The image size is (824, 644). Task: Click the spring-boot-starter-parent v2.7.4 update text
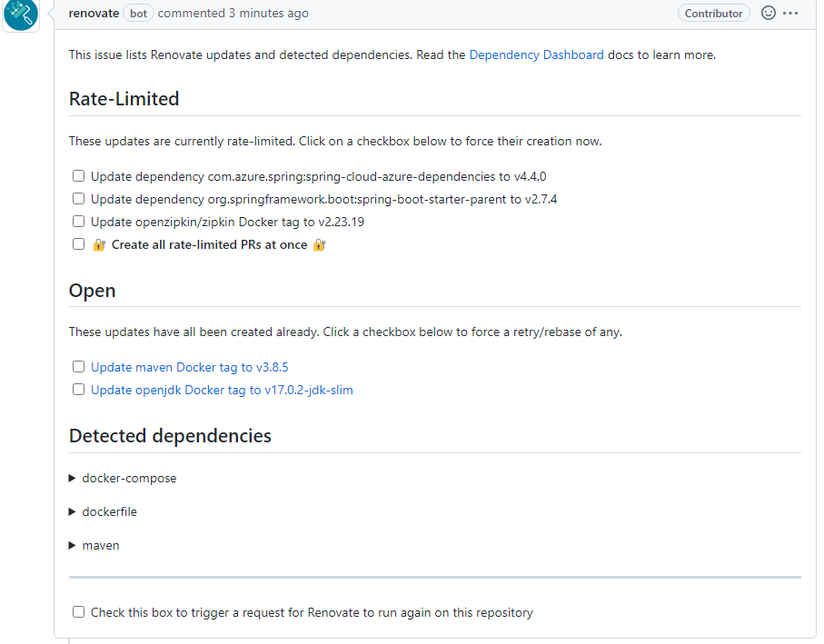(x=323, y=199)
